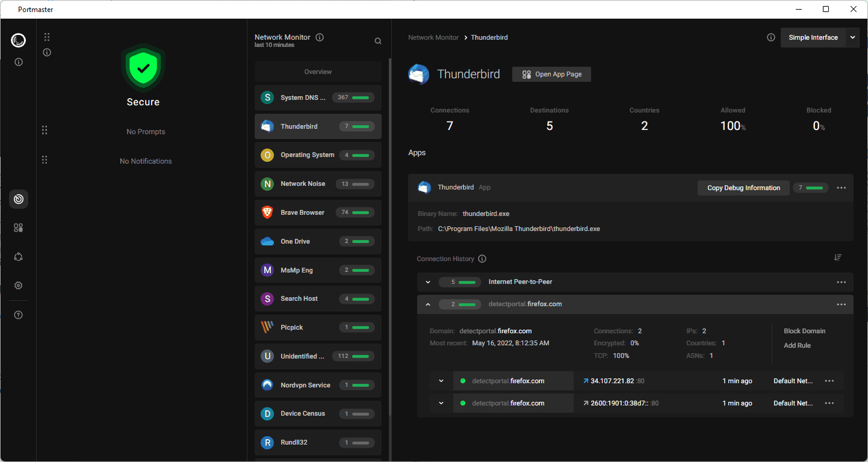Select Network Noise entry
Image resolution: width=868 pixels, height=462 pixels.
tap(318, 183)
